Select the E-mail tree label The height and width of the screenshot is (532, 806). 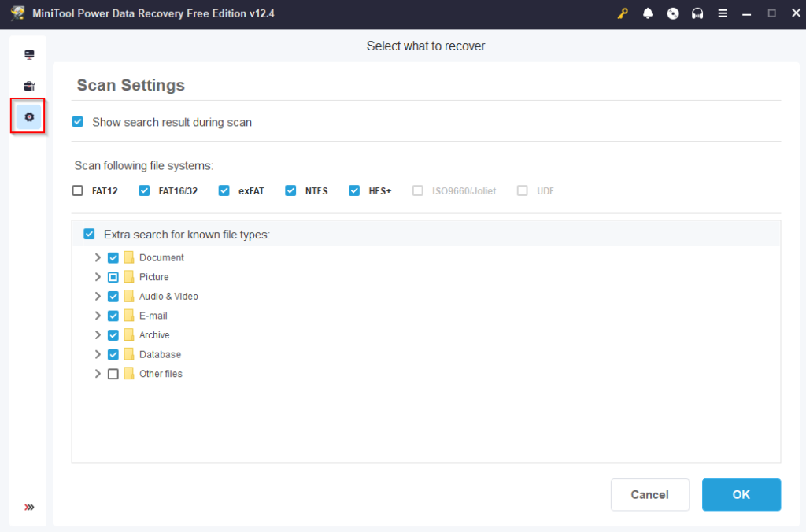point(153,316)
